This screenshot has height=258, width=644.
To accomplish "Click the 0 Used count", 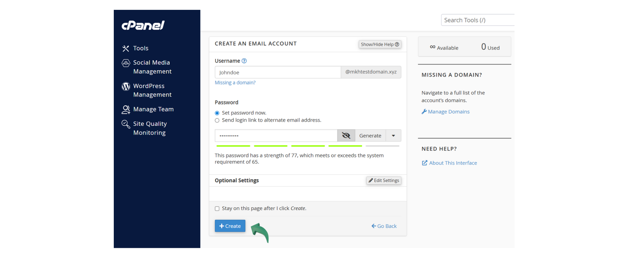I will tap(490, 47).
